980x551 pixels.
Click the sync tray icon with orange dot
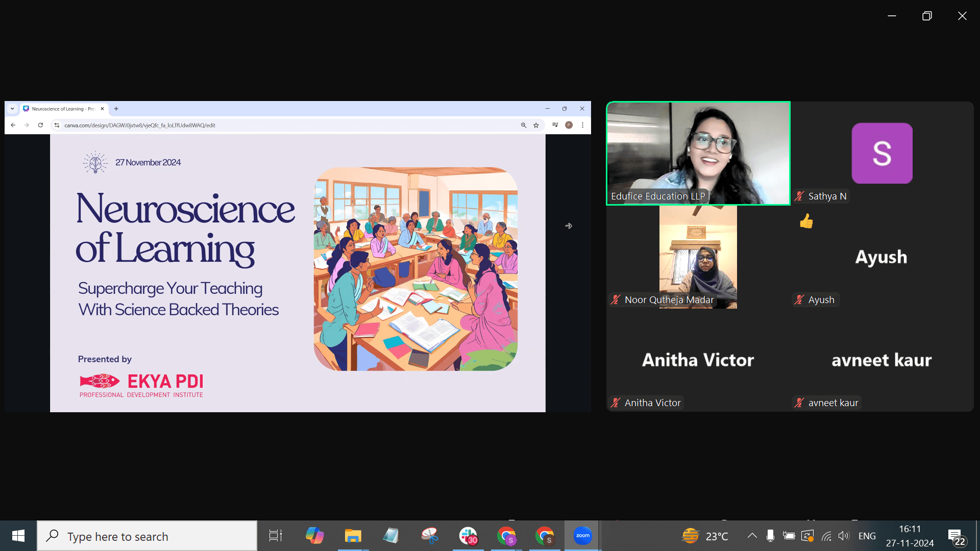(x=807, y=536)
